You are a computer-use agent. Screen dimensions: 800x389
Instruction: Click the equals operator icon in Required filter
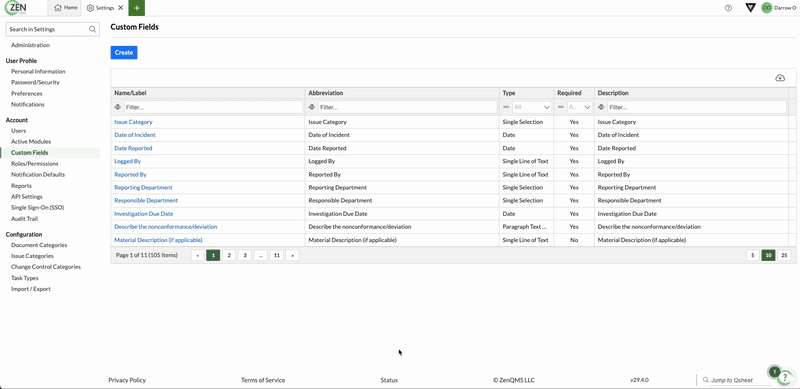point(561,107)
